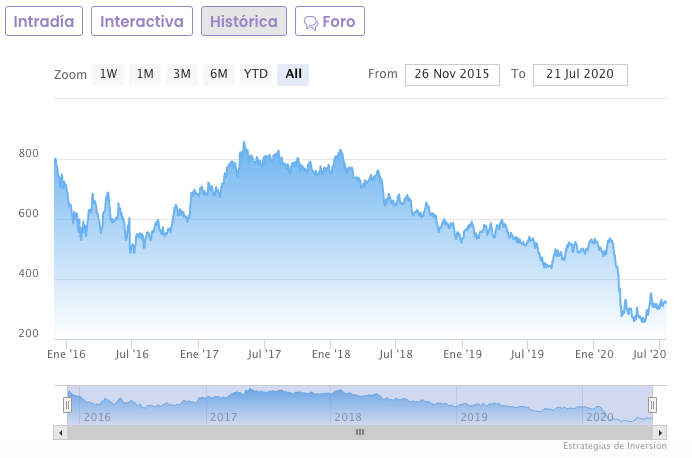Screen dimensions: 692x458
Task: Select the All zoom range
Action: [x=293, y=74]
